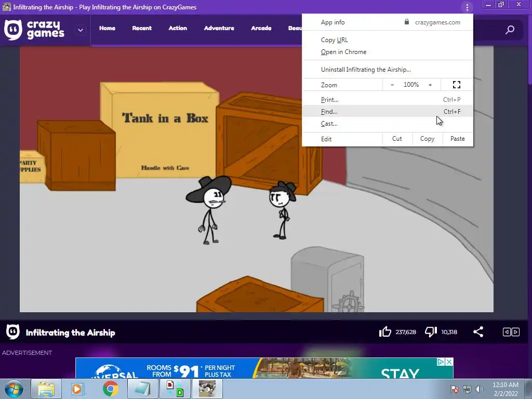Open the volume speaker tray icon
The image size is (532, 399).
[x=479, y=389]
